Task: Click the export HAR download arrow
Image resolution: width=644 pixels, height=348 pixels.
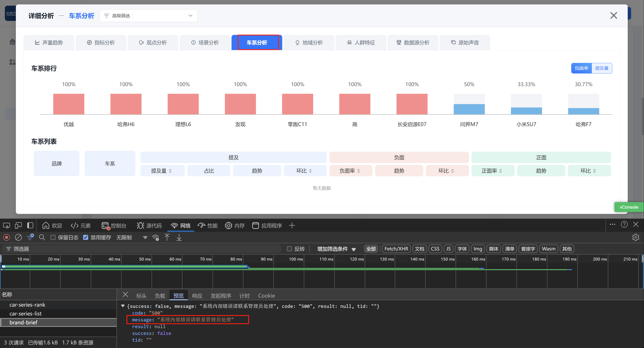Action: pos(179,237)
